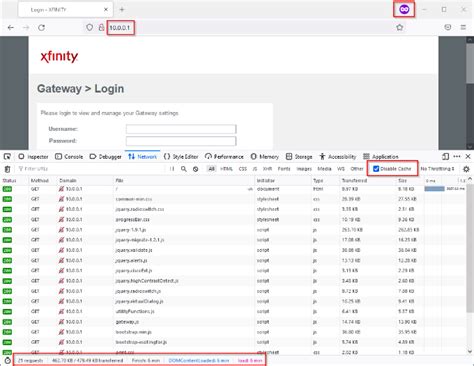Toggle the responsive design mode icon
Screen dimensions: 474x366
(x=445, y=156)
